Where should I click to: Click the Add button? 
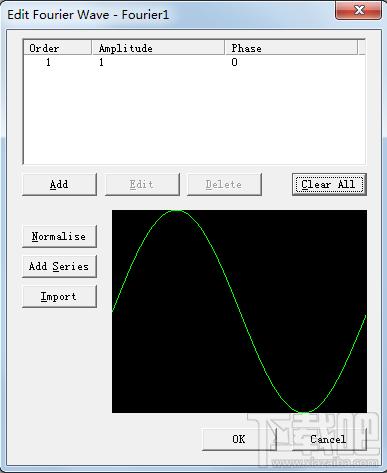point(59,184)
